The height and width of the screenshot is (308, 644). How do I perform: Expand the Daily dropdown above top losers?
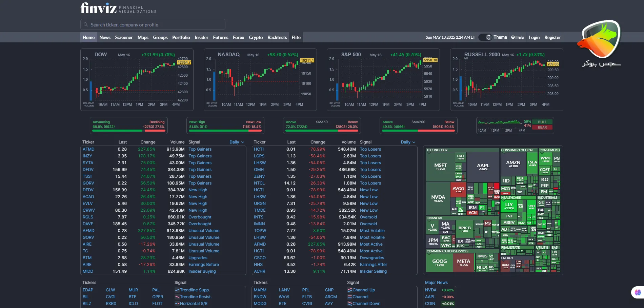point(408,142)
